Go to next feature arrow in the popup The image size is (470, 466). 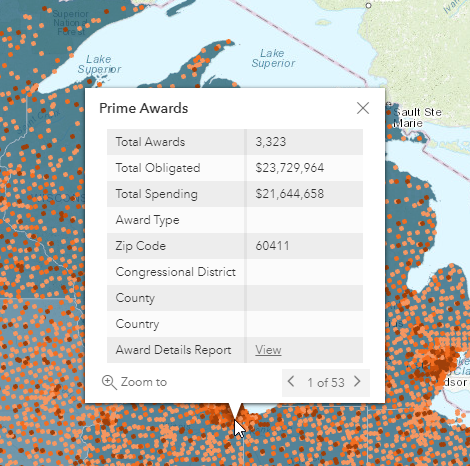tap(357, 381)
